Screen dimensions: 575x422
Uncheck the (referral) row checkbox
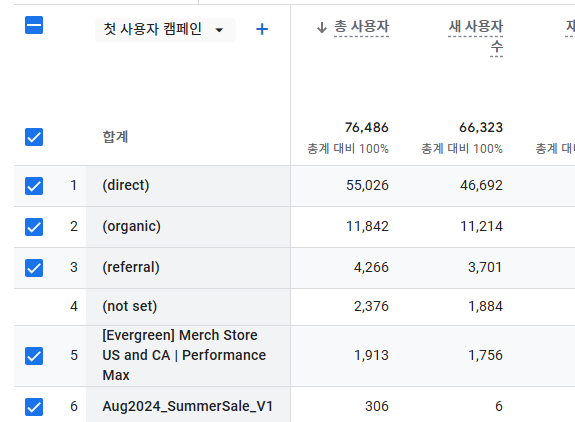(34, 268)
